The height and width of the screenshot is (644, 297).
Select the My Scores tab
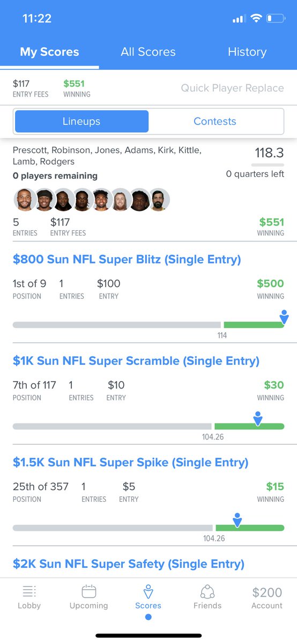49,52
